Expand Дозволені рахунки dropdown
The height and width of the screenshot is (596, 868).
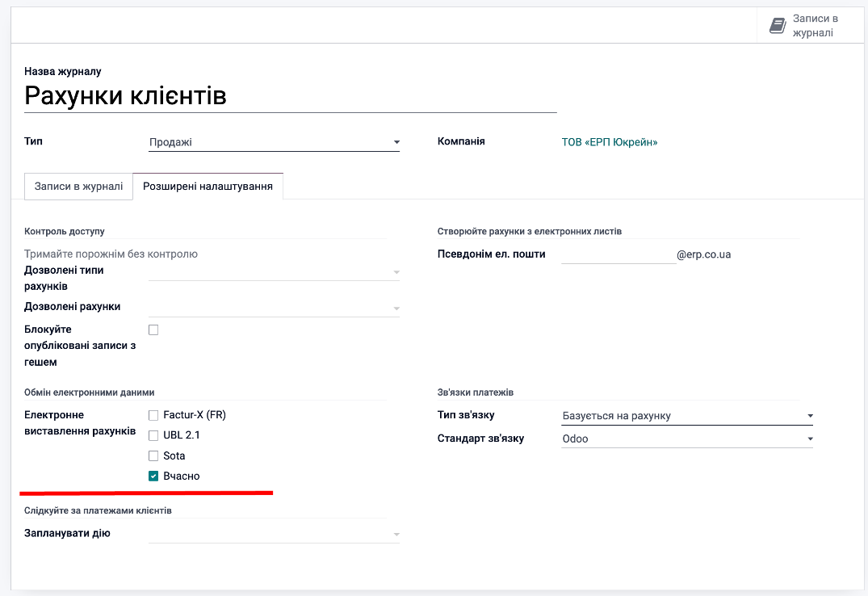click(274, 308)
